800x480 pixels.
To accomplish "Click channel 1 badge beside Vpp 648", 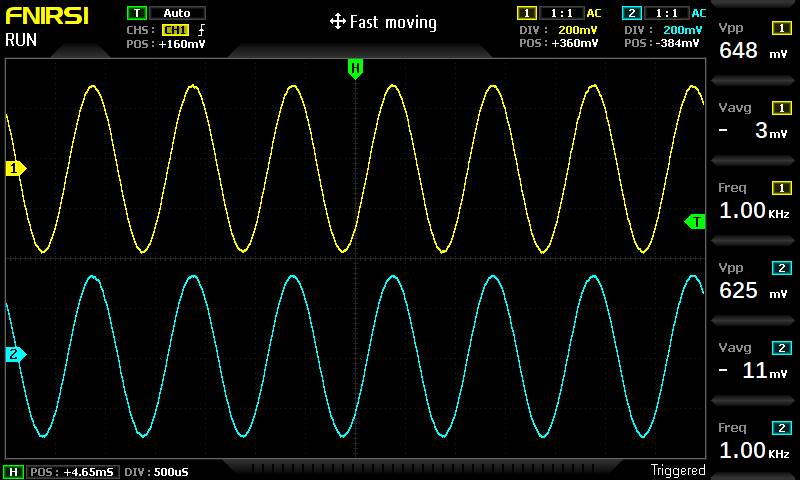I will (x=782, y=28).
